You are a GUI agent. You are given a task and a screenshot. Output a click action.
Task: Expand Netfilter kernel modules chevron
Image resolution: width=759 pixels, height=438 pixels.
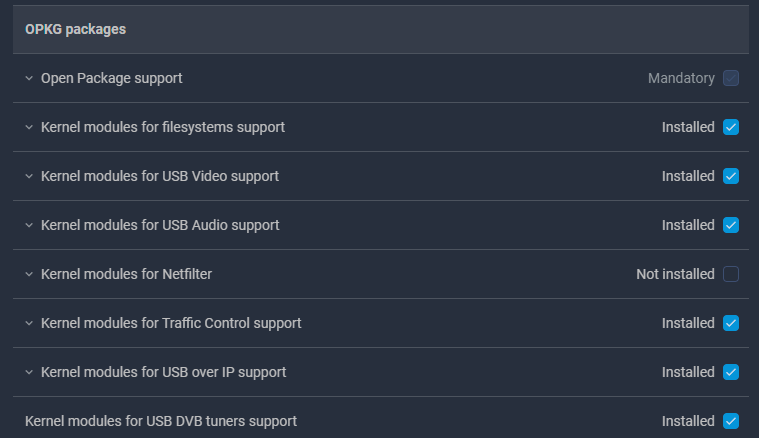pos(29,274)
